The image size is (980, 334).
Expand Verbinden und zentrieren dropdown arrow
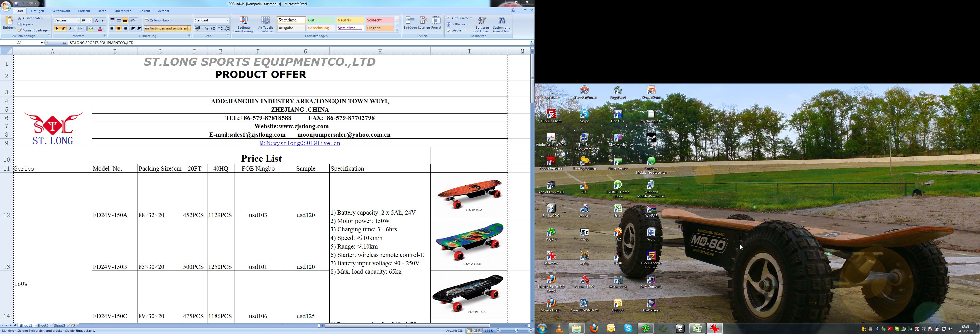click(189, 29)
